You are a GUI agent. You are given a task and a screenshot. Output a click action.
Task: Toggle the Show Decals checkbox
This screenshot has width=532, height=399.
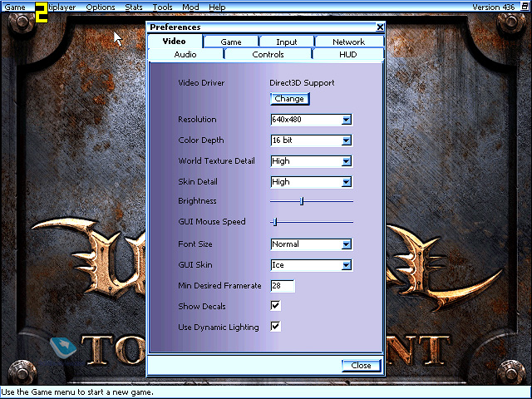coord(275,306)
